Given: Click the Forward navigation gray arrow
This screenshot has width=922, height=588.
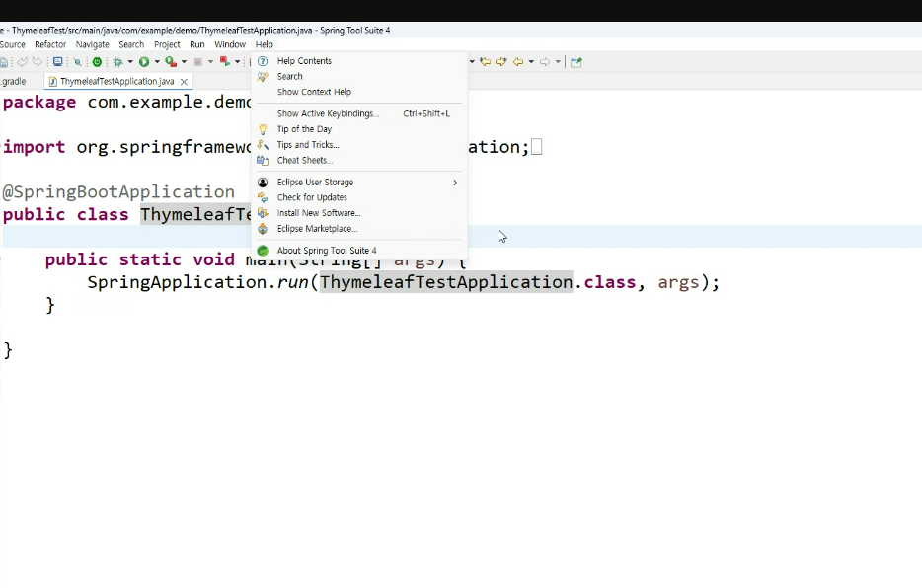Looking at the screenshot, I should tap(545, 62).
